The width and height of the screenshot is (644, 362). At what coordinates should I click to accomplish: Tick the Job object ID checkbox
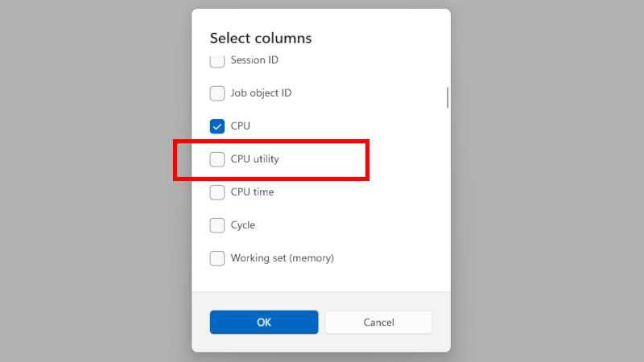[217, 93]
